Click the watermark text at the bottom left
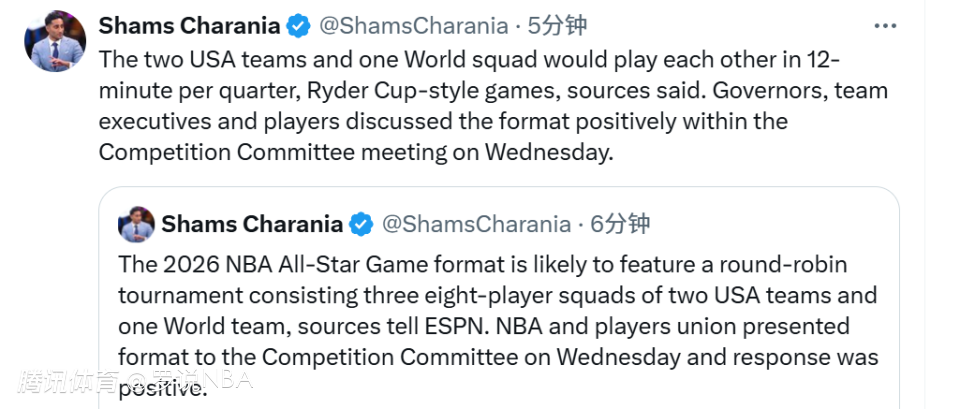The image size is (960, 409). (135, 380)
